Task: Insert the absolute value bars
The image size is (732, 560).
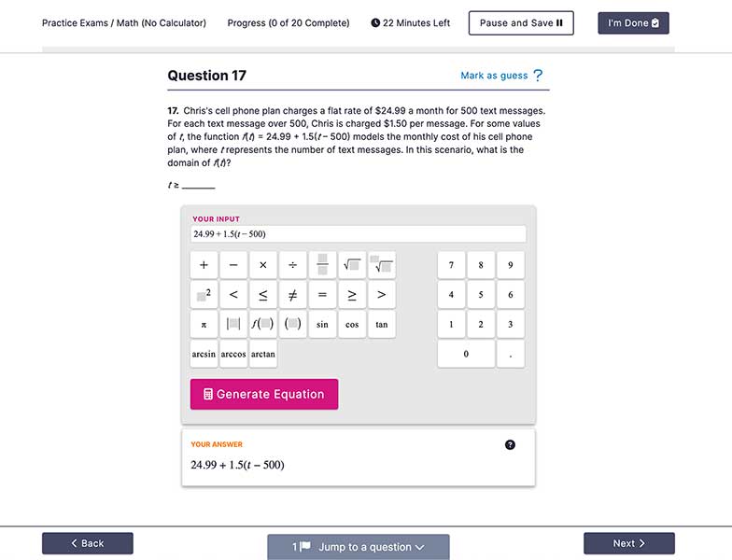Action: coord(233,325)
